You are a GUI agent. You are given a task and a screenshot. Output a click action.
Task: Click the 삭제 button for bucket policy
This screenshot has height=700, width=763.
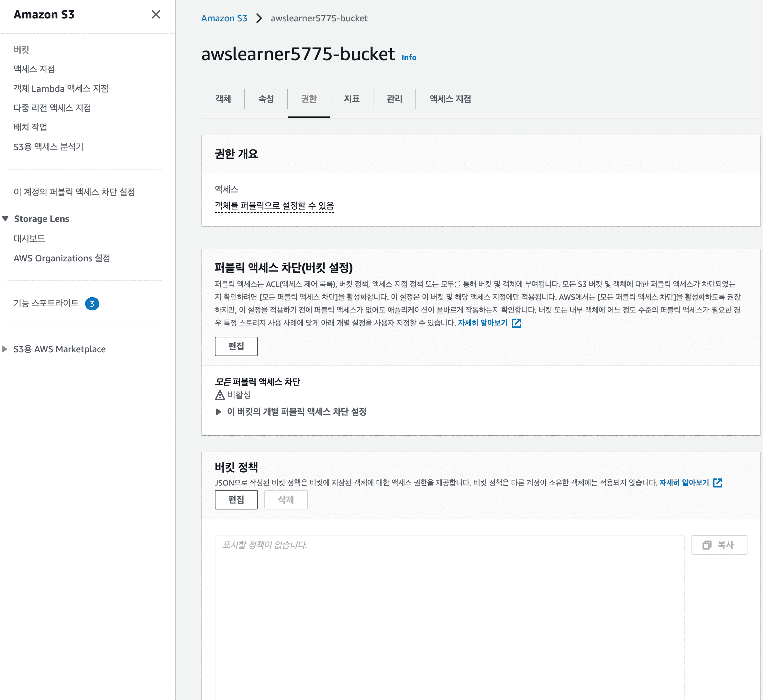[x=286, y=500]
